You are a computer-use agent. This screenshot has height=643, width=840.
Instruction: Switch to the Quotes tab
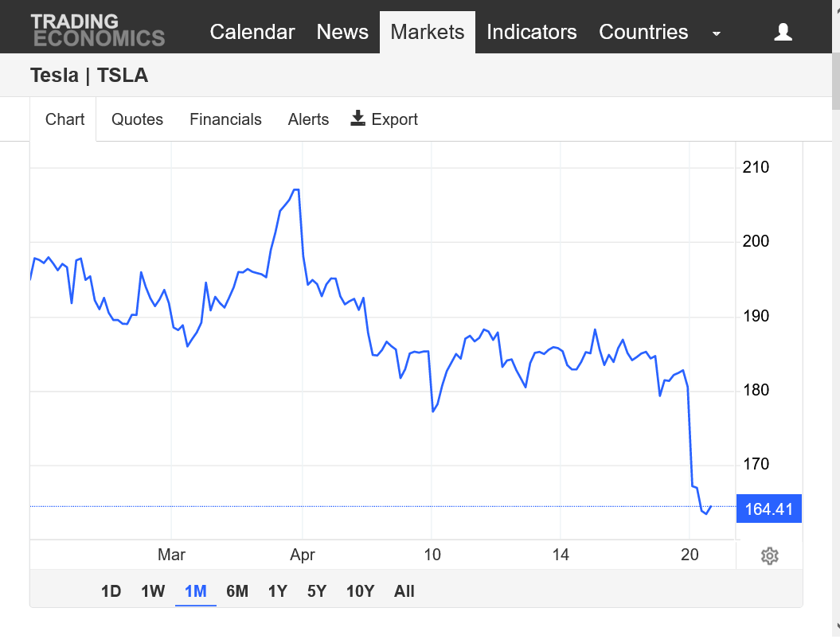[x=137, y=119]
